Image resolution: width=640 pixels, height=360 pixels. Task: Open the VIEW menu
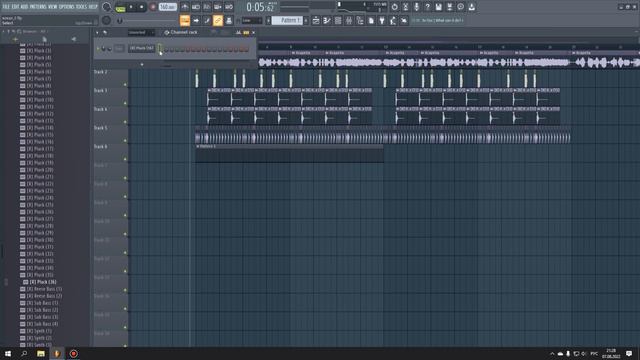pyautogui.click(x=53, y=7)
